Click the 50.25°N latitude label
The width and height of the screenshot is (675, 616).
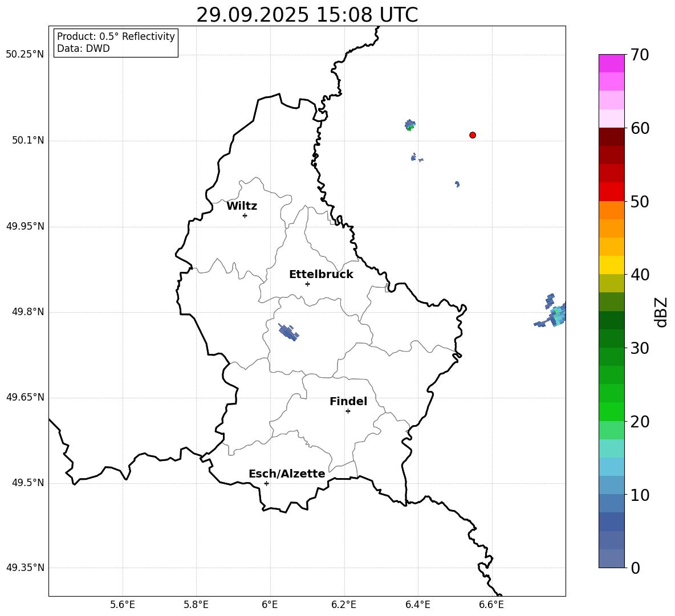(25, 55)
